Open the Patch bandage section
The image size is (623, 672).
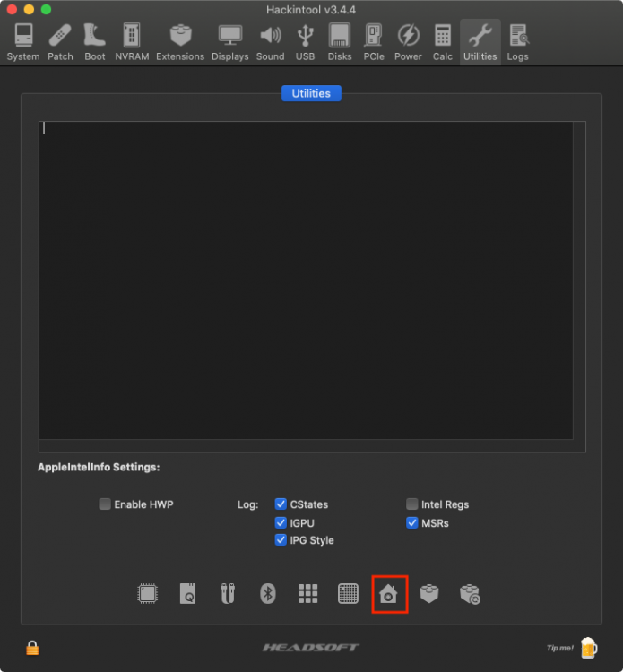coord(60,42)
